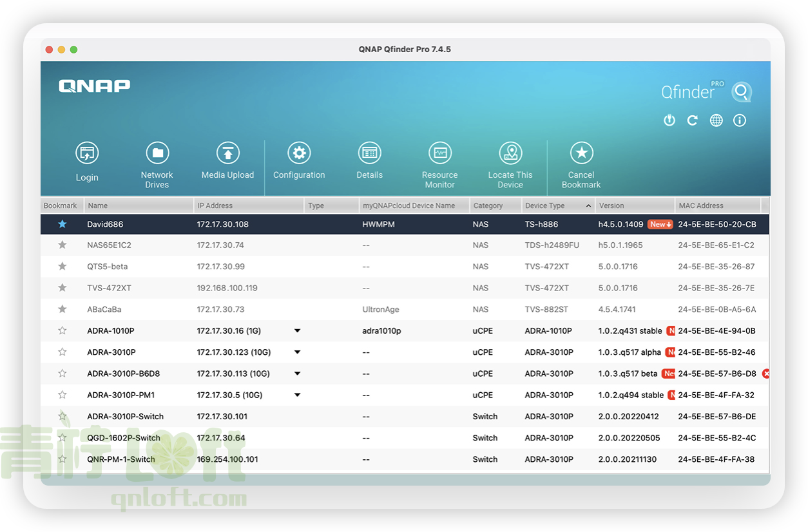The width and height of the screenshot is (808, 532).
Task: Click device type TS-h886
Action: point(542,224)
